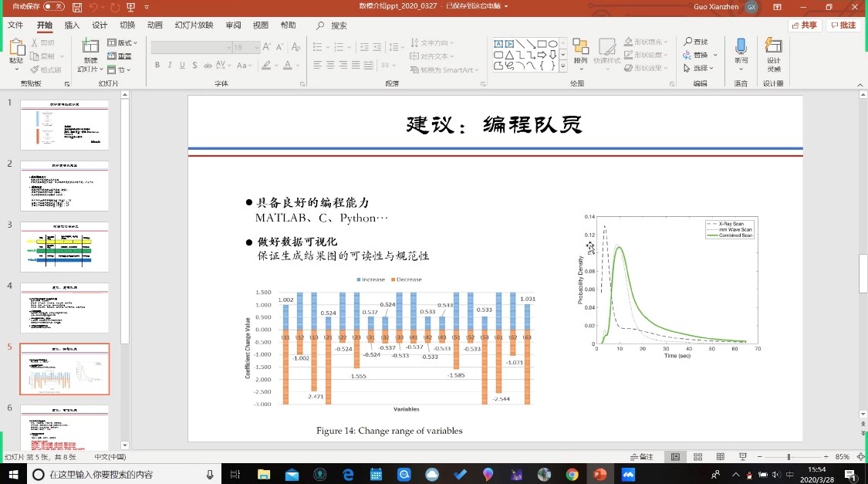Start Dictate (听写) microphone
The width and height of the screenshot is (868, 484).
(x=741, y=51)
